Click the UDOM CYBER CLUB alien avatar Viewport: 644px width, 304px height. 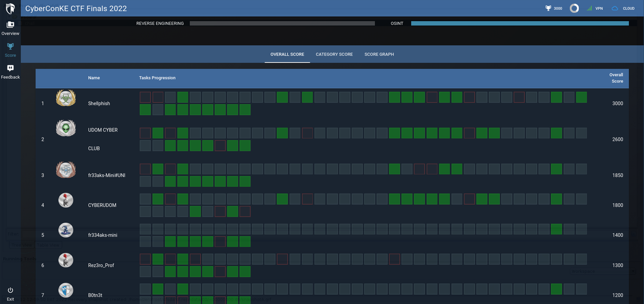tap(66, 128)
